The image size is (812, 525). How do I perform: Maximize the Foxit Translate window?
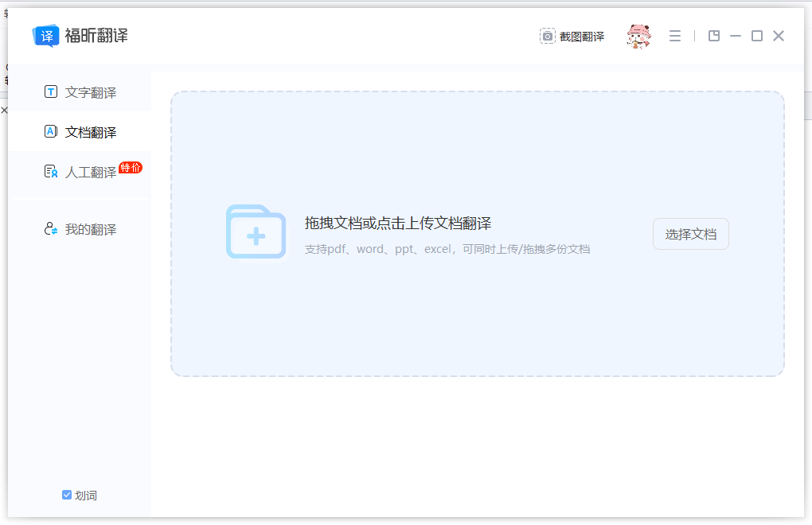pyautogui.click(x=757, y=36)
